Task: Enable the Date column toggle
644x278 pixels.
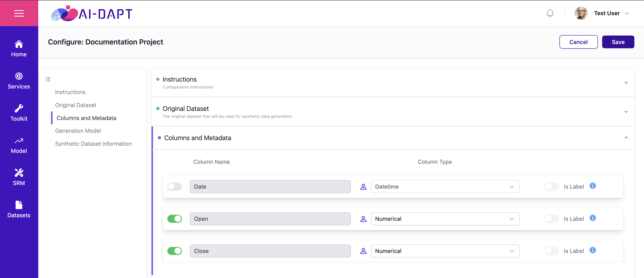Action: pos(175,187)
